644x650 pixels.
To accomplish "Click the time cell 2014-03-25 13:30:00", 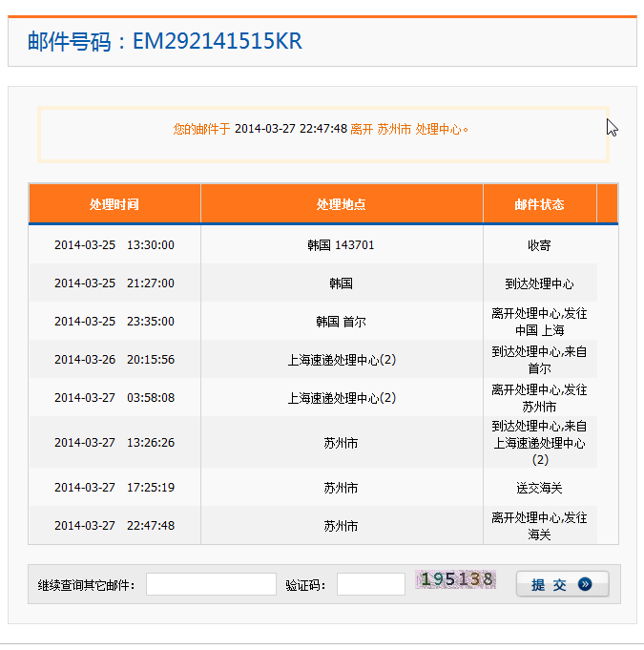I will tap(114, 245).
